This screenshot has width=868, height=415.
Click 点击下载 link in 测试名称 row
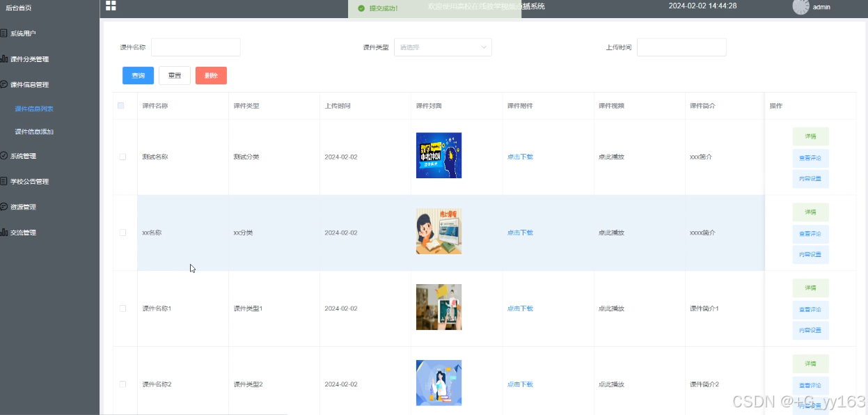520,157
